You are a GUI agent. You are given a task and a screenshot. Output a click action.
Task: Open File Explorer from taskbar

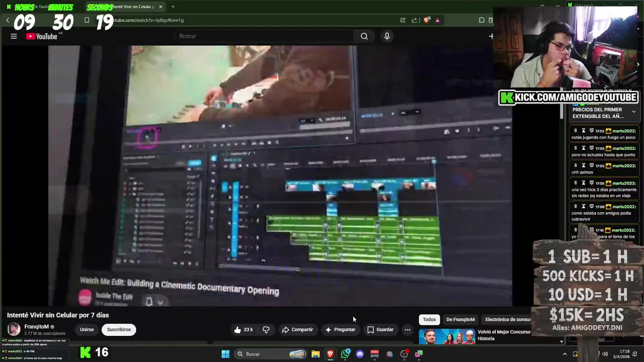tap(315, 354)
